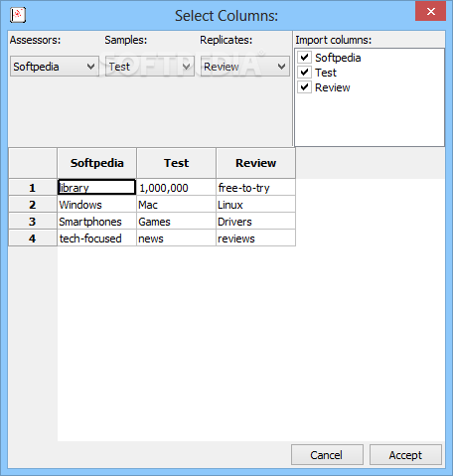
Task: Select the Test column header
Action: (176, 163)
